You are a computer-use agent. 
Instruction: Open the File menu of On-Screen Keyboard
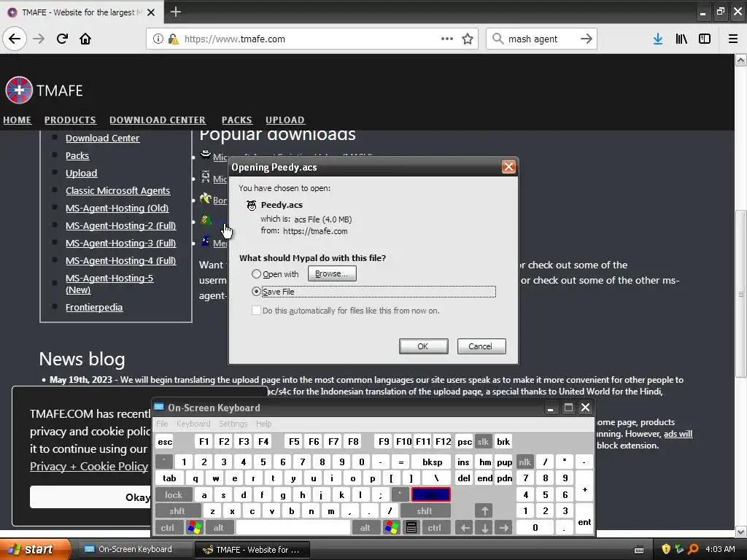coord(162,424)
